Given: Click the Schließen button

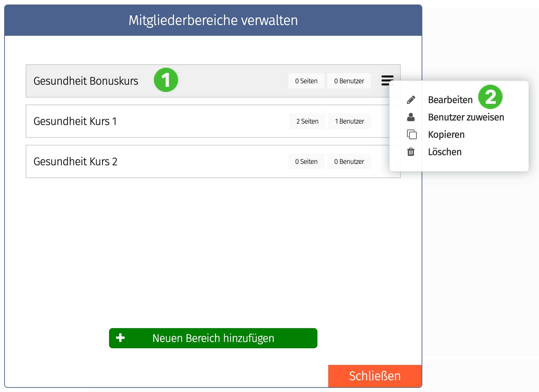Looking at the screenshot, I should pos(375,376).
